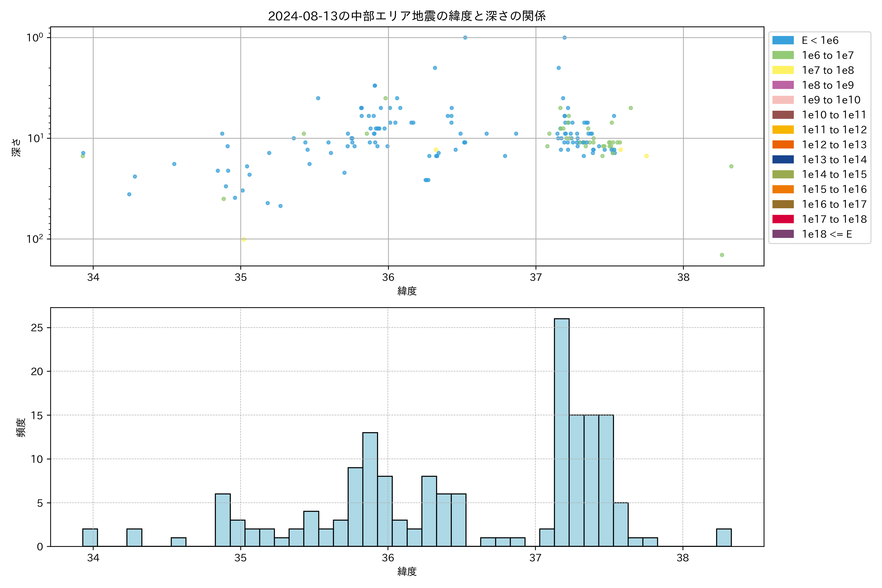Screen dimensions: 882x588
Task: Click the 25 tick label on histogram
Action: point(37,328)
